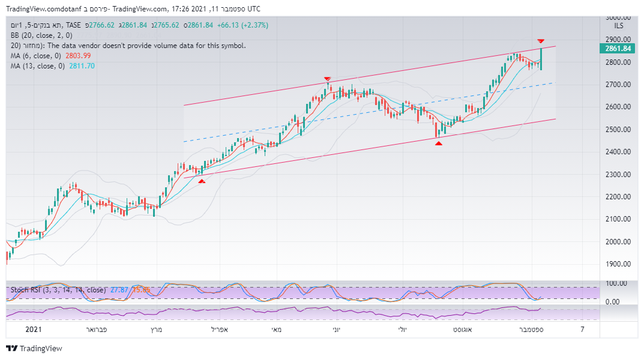Click the +66.13 (+2.37%) change value
Viewport: 644px width, 359px height.
(242, 25)
